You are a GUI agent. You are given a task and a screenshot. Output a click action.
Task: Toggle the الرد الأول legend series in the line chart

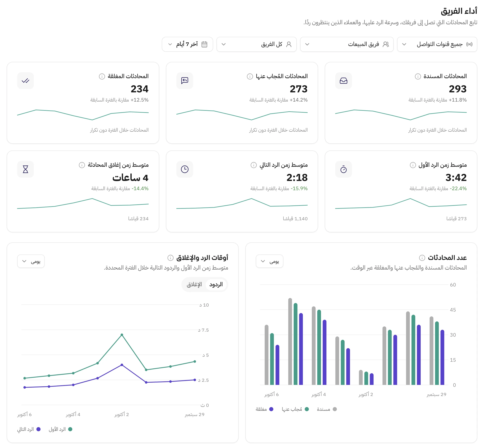coord(60,429)
